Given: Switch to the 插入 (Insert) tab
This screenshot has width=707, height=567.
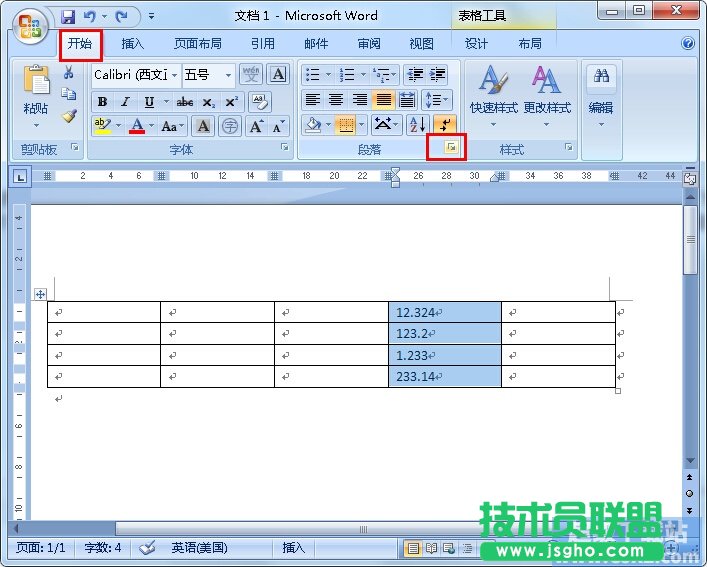Looking at the screenshot, I should [x=133, y=44].
